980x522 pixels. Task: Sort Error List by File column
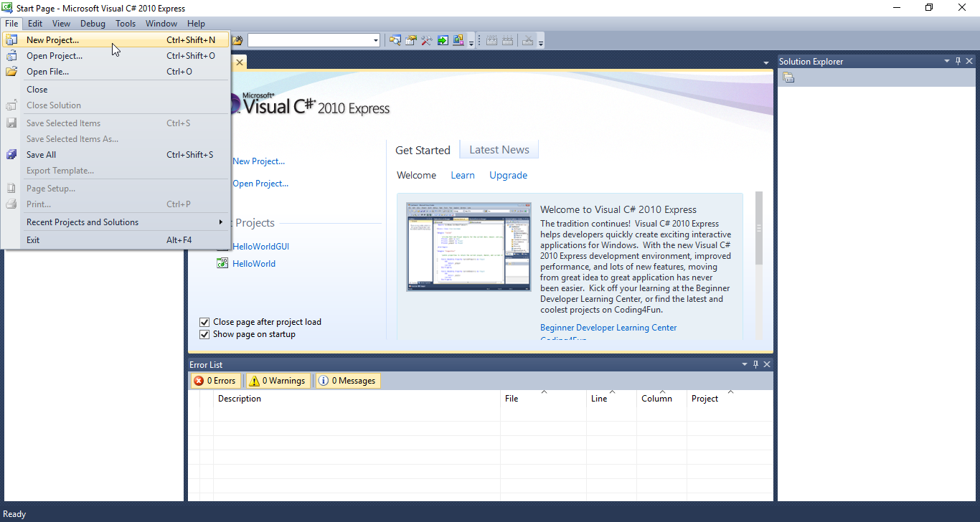pyautogui.click(x=543, y=399)
